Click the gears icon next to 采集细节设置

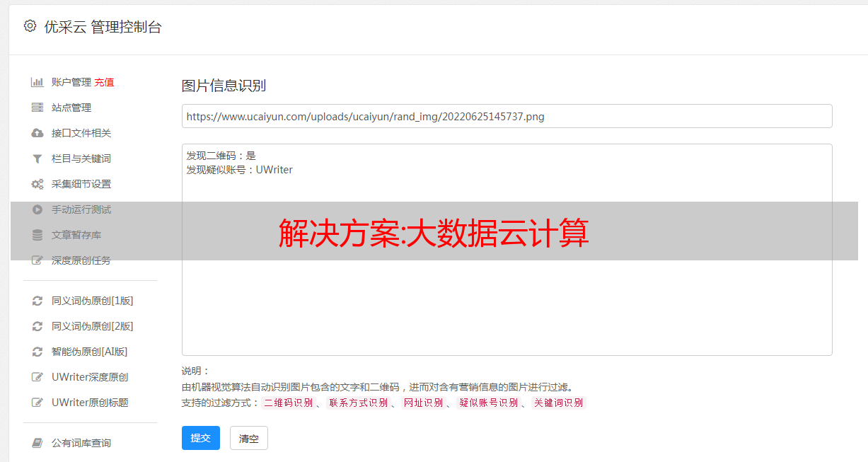[x=37, y=184]
